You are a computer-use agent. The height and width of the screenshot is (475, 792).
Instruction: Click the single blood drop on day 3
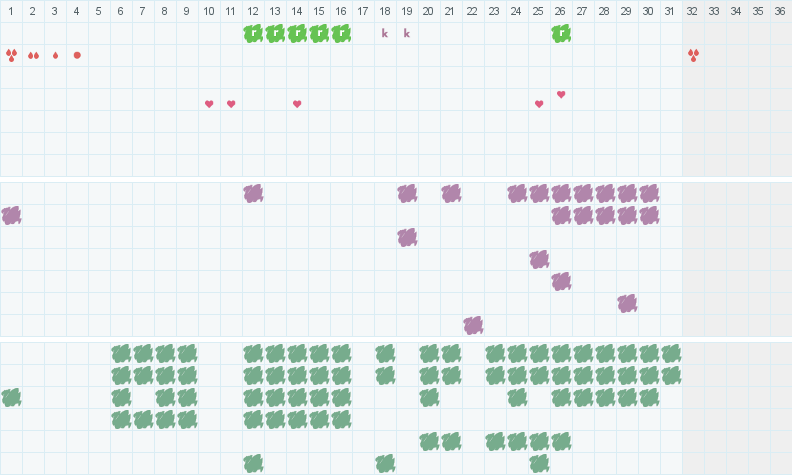coord(56,55)
